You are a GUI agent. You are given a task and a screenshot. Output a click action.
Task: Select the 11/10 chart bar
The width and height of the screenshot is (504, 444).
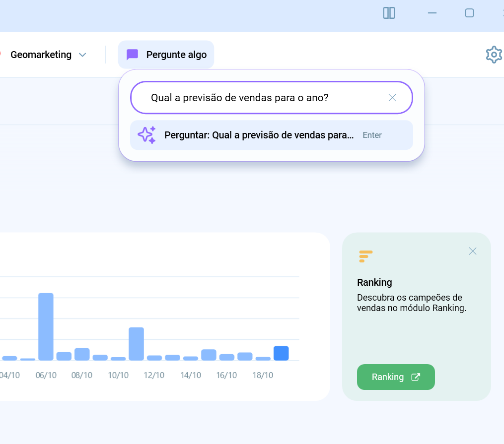coord(136,344)
